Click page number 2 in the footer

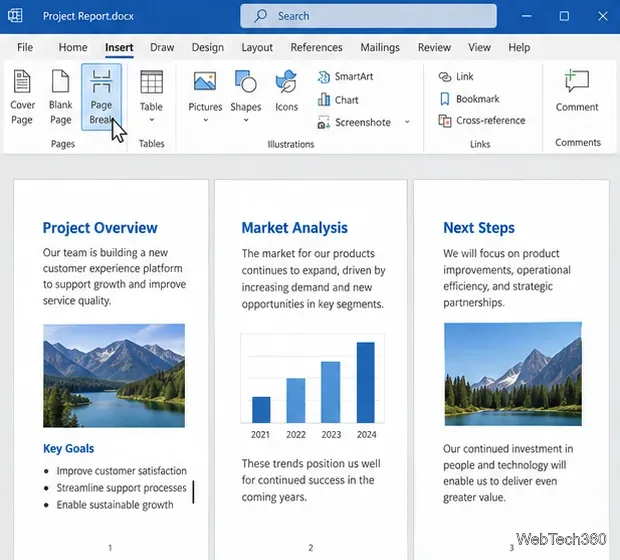coord(311,548)
